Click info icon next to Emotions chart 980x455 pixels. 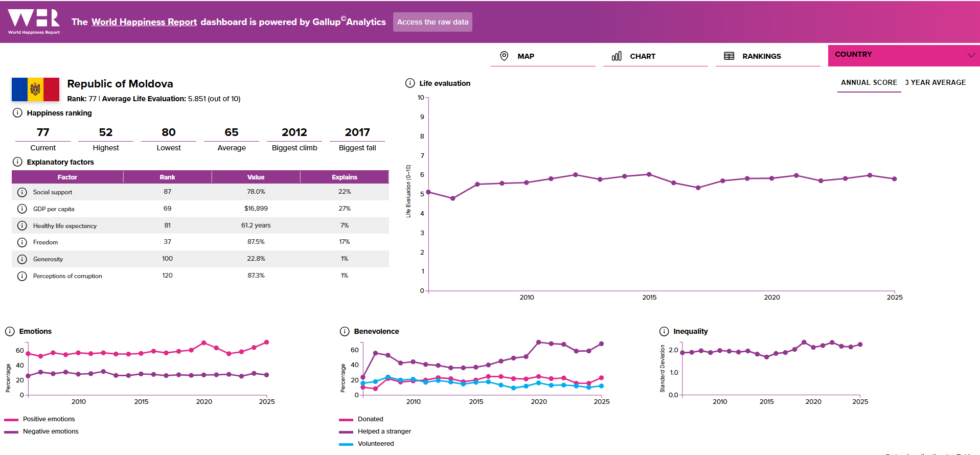click(10, 331)
